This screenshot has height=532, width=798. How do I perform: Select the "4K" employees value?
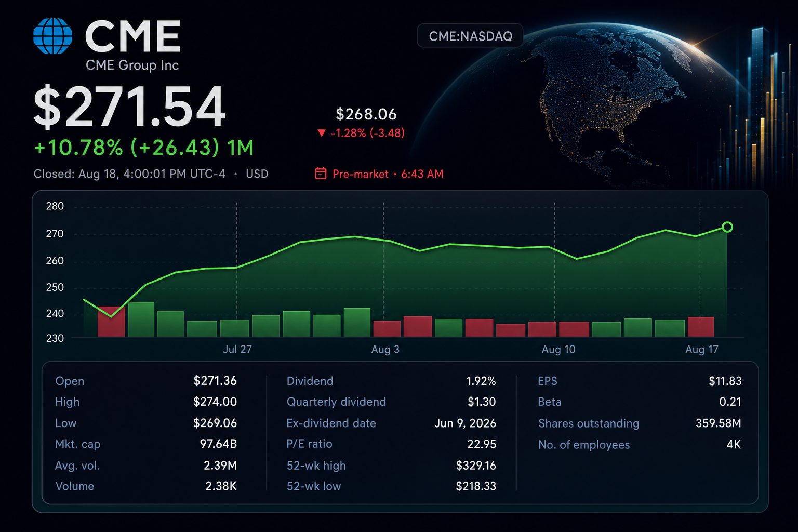pyautogui.click(x=734, y=444)
